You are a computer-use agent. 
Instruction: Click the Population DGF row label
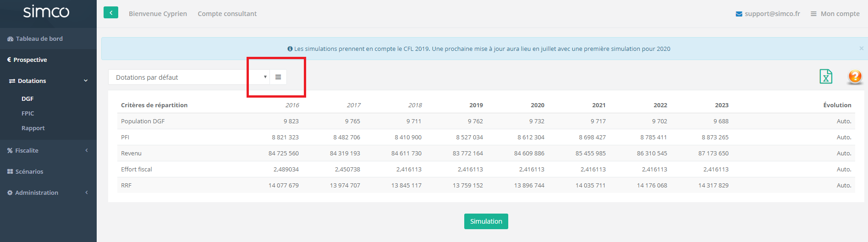(143, 121)
